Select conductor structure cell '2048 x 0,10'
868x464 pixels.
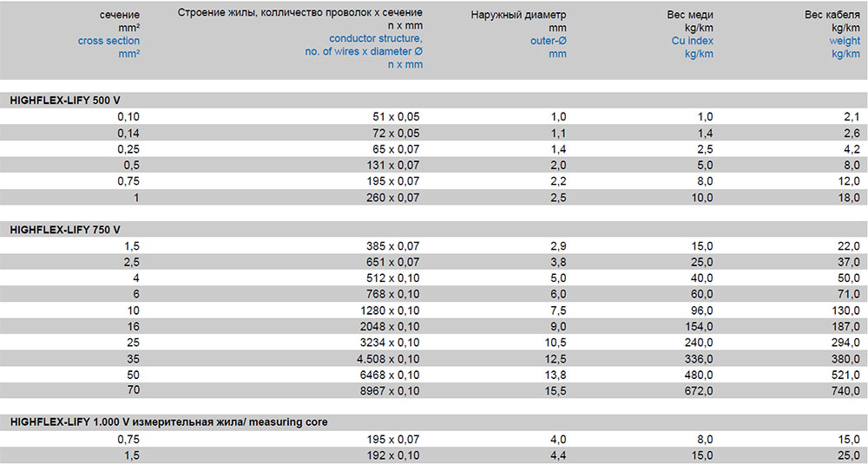pyautogui.click(x=391, y=327)
